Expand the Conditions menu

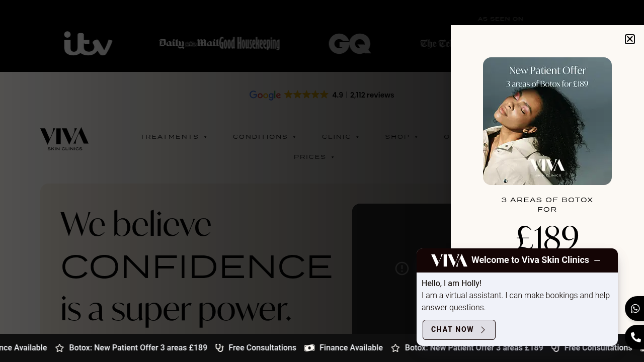pos(265,137)
